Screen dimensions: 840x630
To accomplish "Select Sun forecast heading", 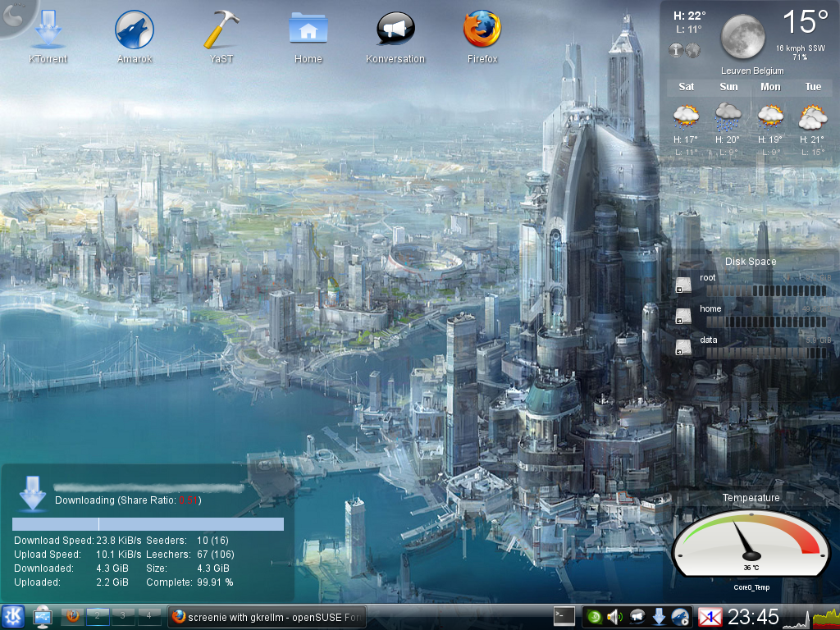I will [728, 87].
